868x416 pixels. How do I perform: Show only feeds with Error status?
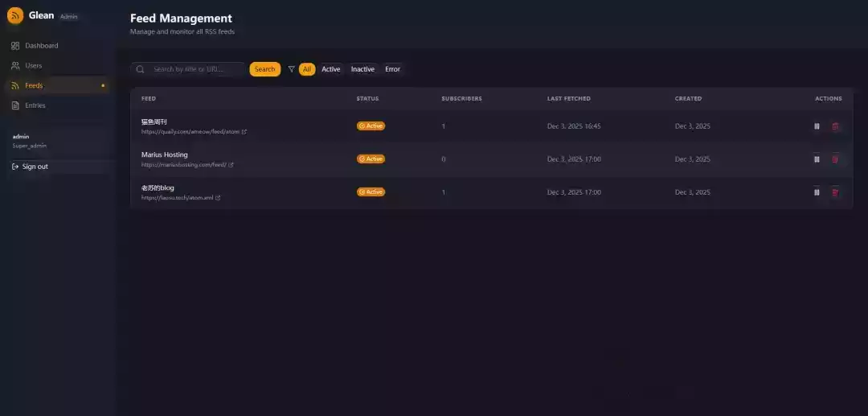pyautogui.click(x=392, y=69)
